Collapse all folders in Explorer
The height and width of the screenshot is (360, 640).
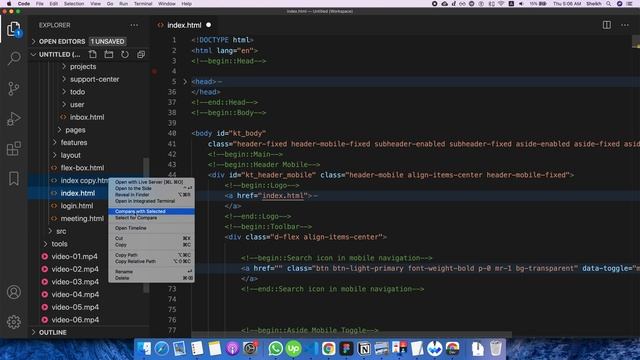point(141,54)
